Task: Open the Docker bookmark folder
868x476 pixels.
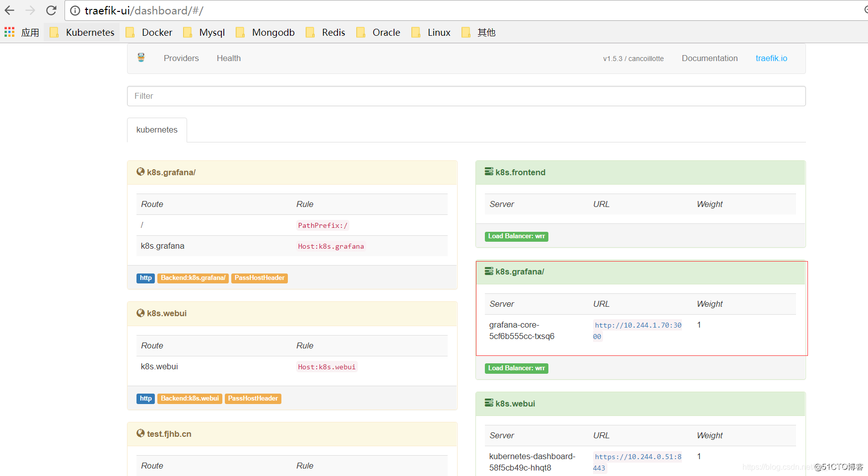Action: [x=149, y=32]
